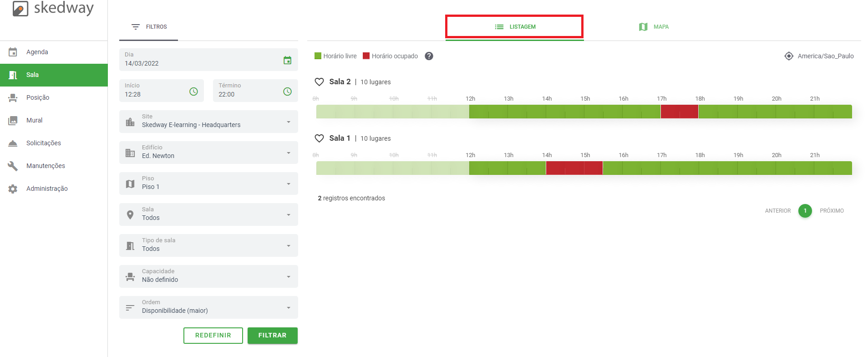
Task: Toggle the Sala 1 favorite heart
Action: click(320, 138)
